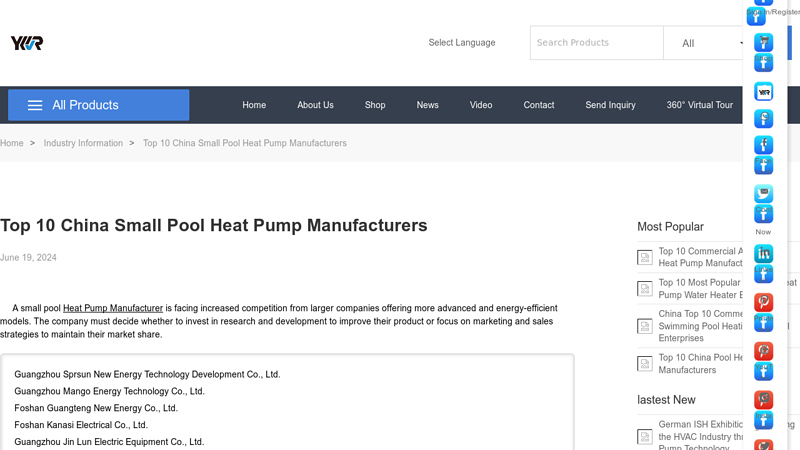Open 'China Top 10 Comme... Swimming Pool' article
This screenshot has width=800, height=450.
click(x=701, y=326)
